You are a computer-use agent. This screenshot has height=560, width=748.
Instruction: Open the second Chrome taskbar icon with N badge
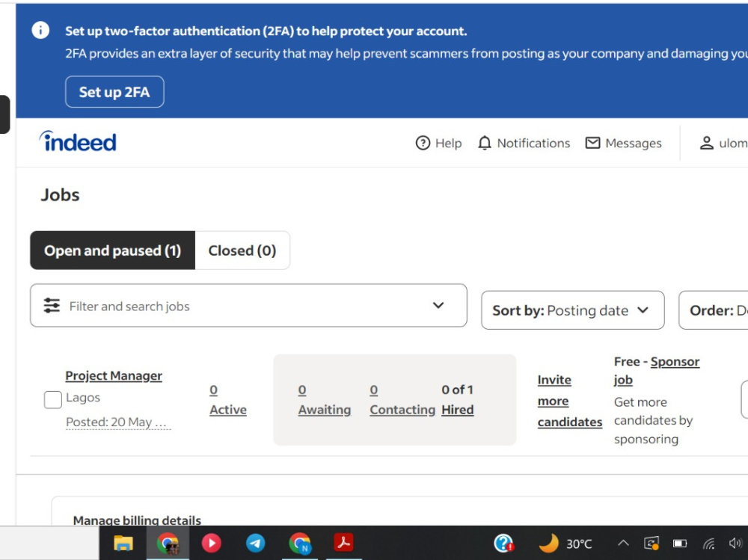pyautogui.click(x=300, y=543)
